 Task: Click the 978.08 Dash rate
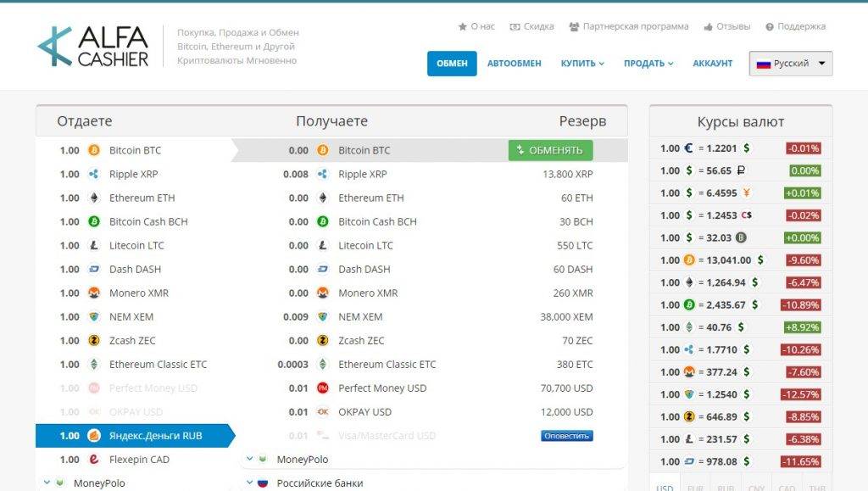tap(721, 461)
